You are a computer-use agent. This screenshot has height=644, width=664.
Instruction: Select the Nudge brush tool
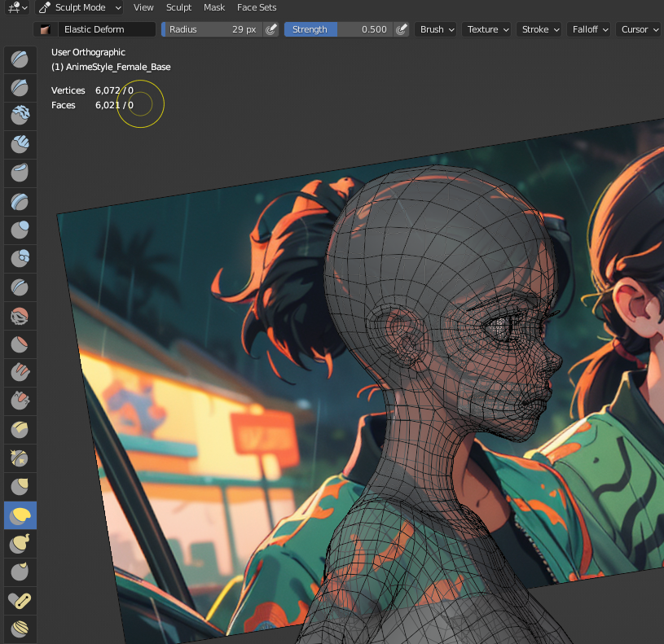(20, 629)
